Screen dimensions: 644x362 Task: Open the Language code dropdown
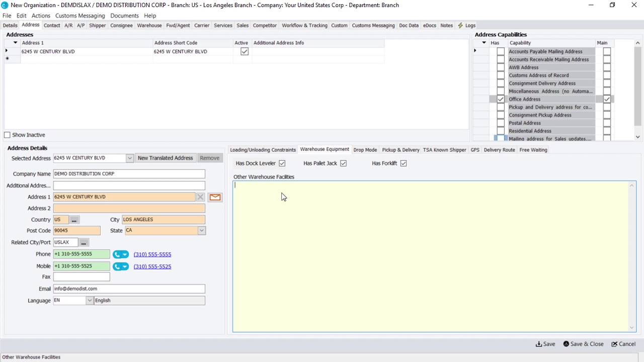pos(89,301)
